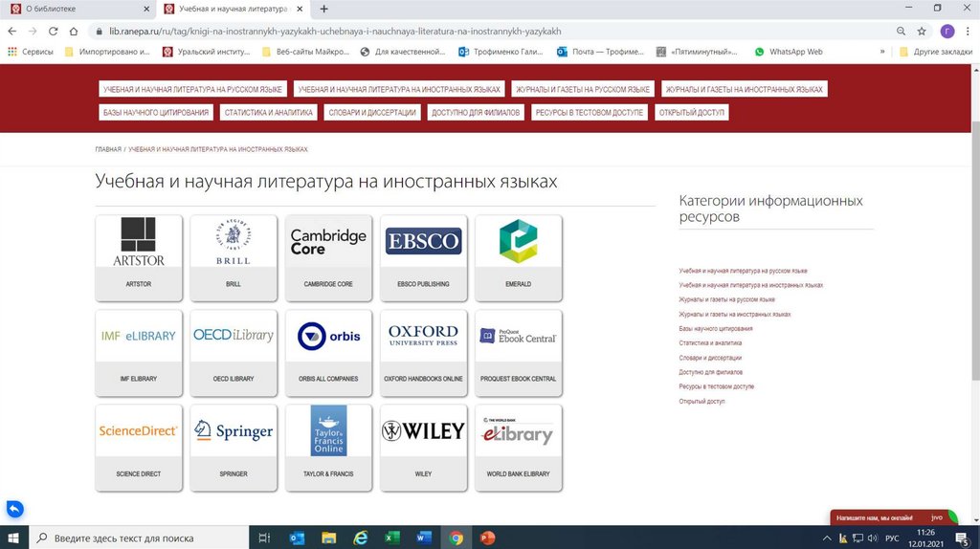This screenshot has width=980, height=549.
Task: Open sidebar link 'Базы научного цитирования'
Action: 716,328
